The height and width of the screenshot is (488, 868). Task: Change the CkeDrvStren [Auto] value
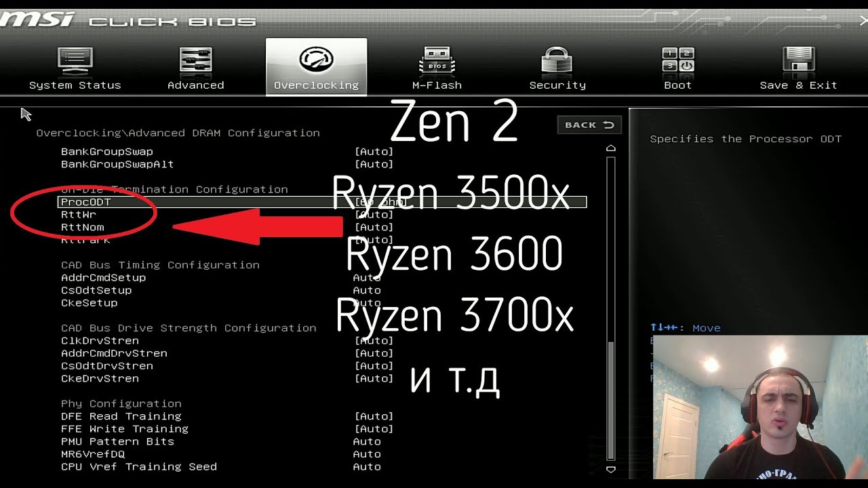[x=374, y=378]
